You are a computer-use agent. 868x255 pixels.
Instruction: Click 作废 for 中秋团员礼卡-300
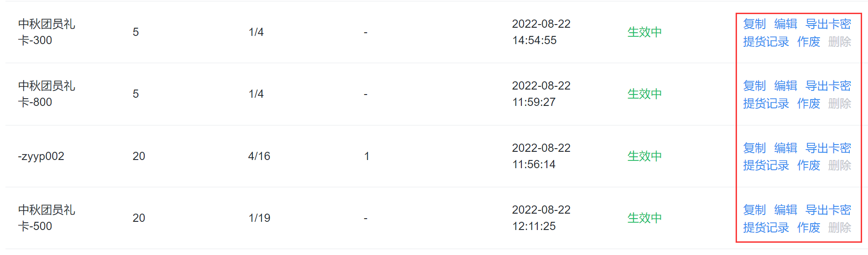tap(808, 42)
